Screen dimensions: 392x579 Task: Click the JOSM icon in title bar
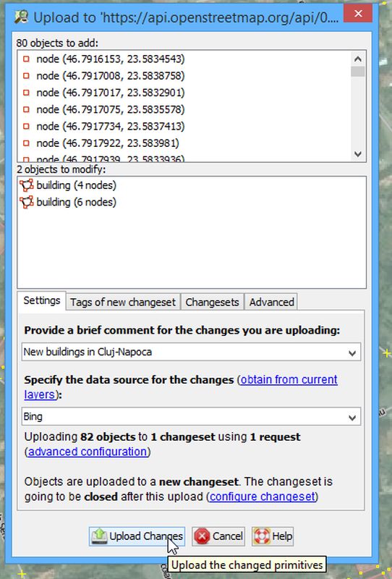coord(22,17)
